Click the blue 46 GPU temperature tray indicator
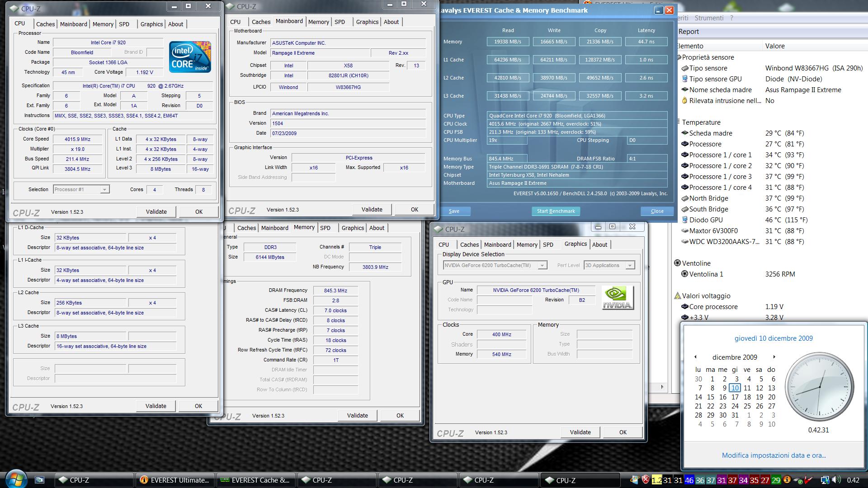 [689, 480]
